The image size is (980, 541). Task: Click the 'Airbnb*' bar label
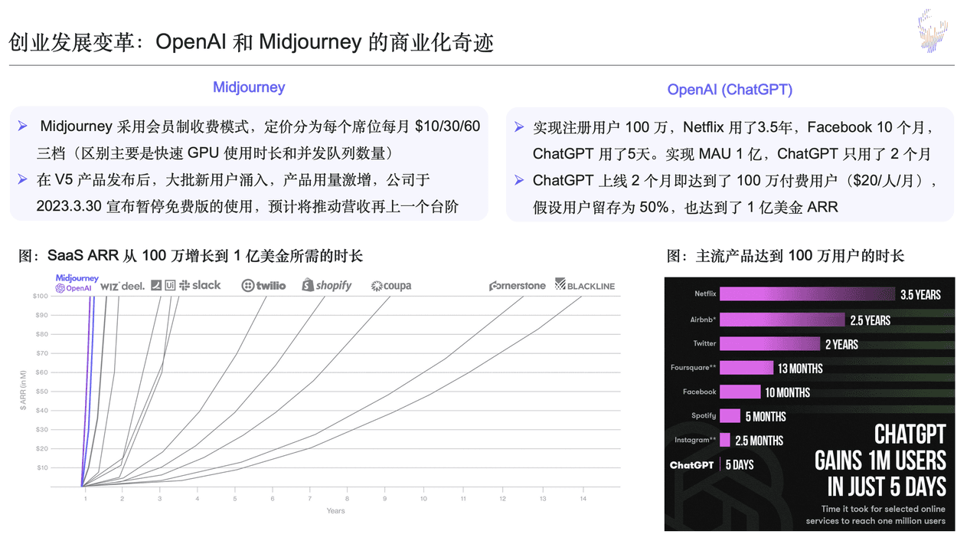tap(703, 320)
